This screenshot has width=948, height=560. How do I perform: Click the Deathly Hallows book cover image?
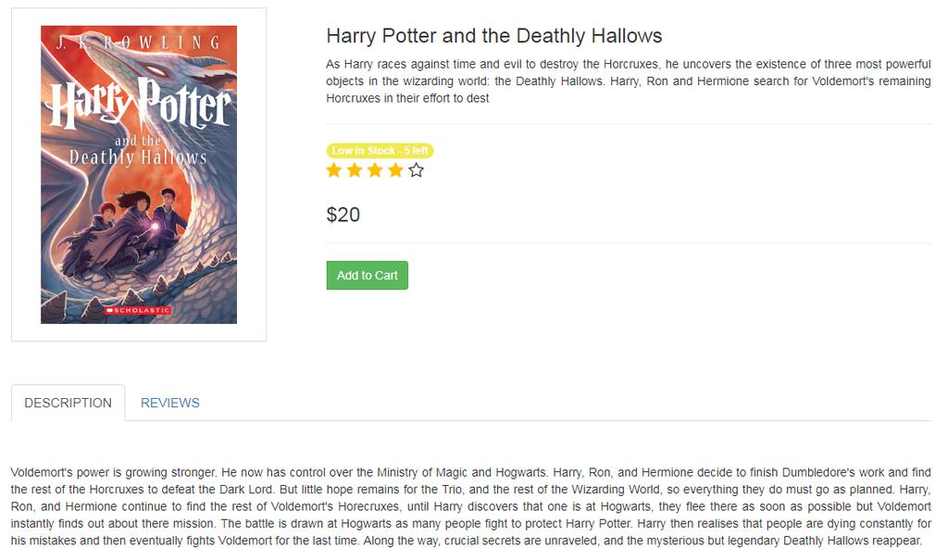click(x=139, y=175)
